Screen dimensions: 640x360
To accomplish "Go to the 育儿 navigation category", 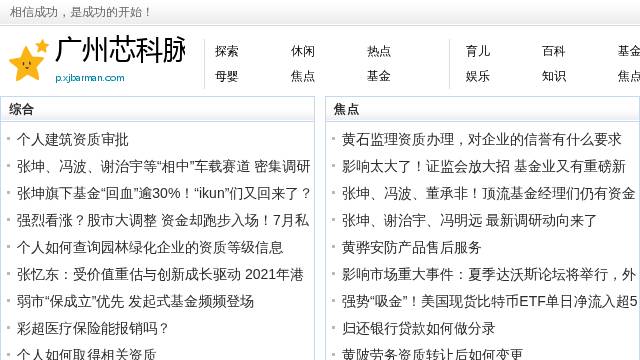I will click(x=478, y=51).
